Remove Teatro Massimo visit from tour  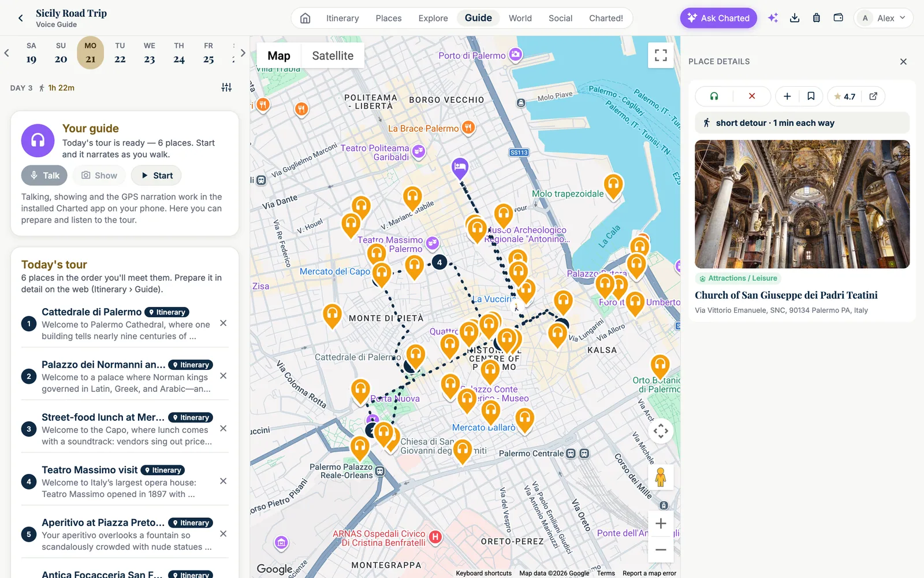[x=223, y=481]
